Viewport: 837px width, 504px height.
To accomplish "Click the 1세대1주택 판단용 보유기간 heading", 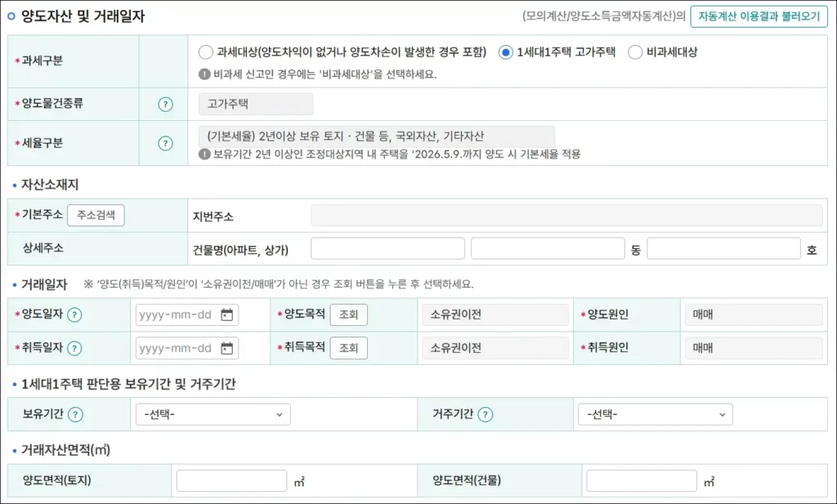I will click(x=128, y=384).
